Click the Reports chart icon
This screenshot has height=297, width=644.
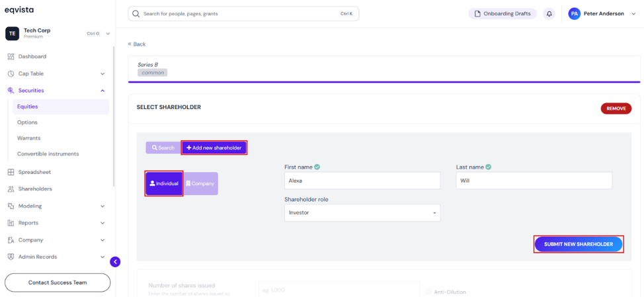(x=11, y=223)
